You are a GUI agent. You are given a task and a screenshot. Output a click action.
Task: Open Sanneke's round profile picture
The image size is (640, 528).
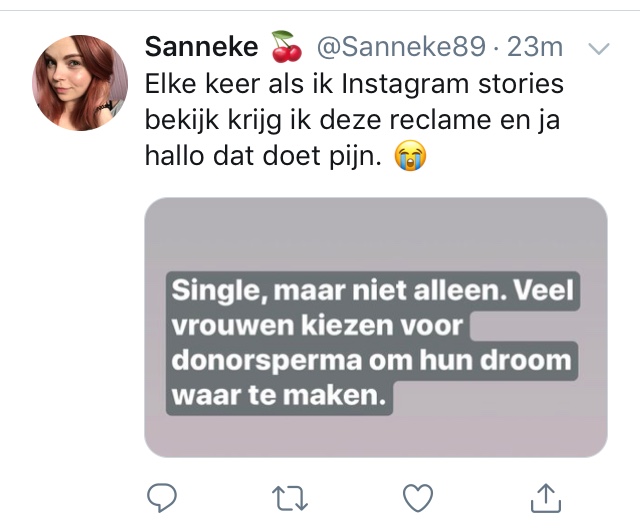pyautogui.click(x=80, y=83)
